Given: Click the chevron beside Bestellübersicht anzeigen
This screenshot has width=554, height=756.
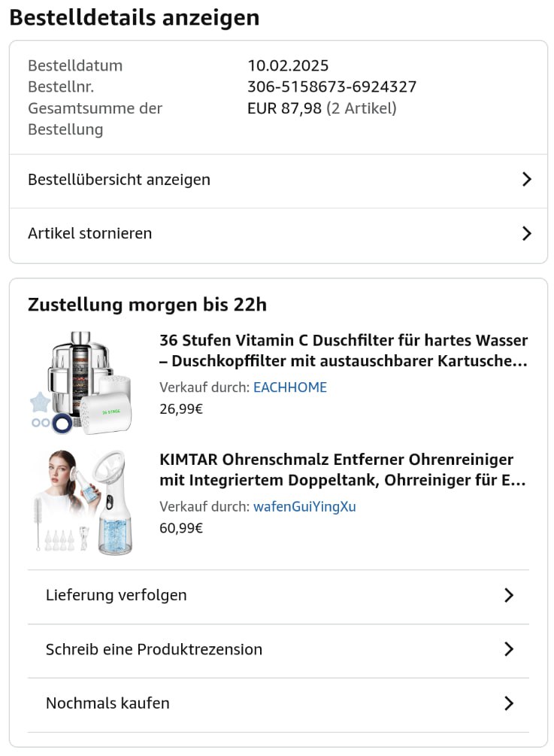Looking at the screenshot, I should (526, 179).
